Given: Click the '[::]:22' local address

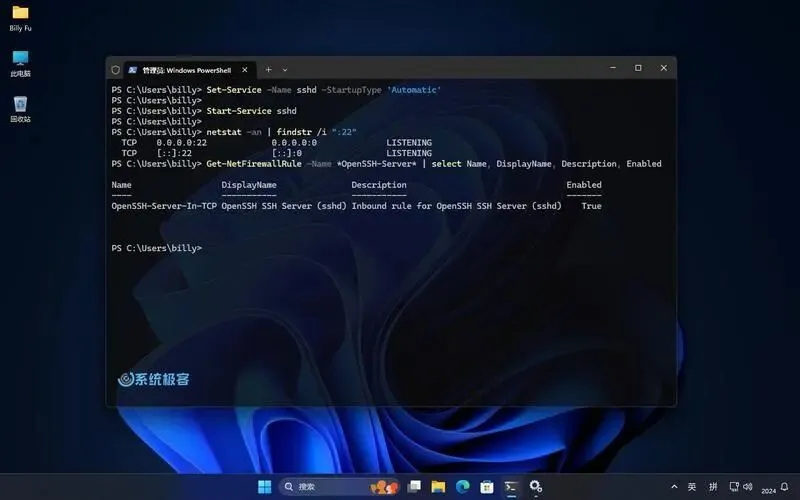Looking at the screenshot, I should (x=174, y=153).
